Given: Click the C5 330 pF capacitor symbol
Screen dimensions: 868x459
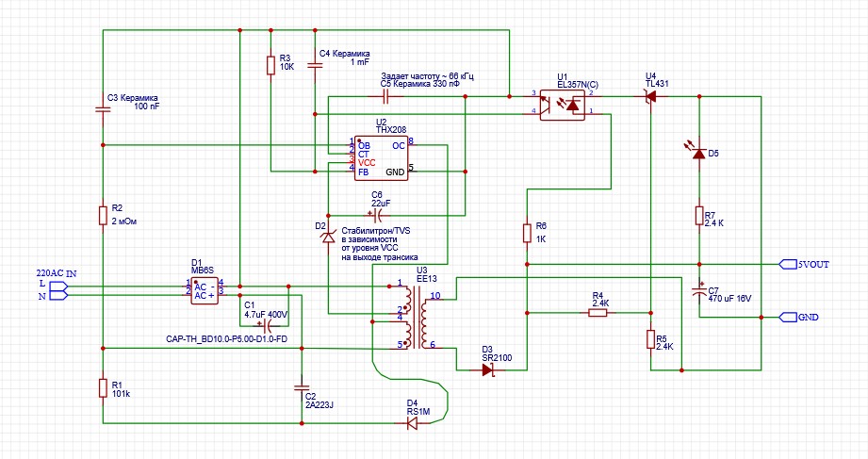Looking at the screenshot, I should (385, 97).
